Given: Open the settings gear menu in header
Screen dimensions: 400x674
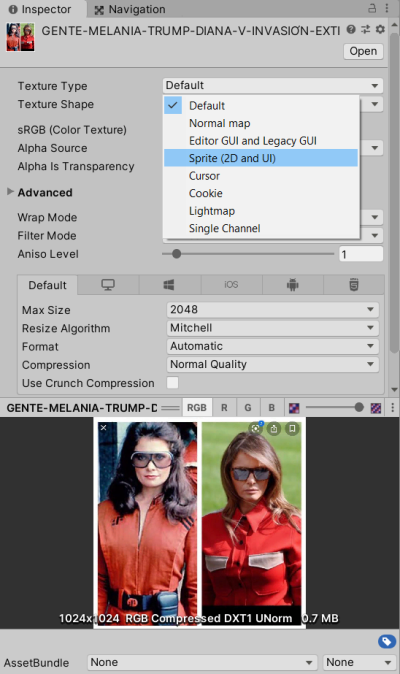Looking at the screenshot, I should (380, 30).
